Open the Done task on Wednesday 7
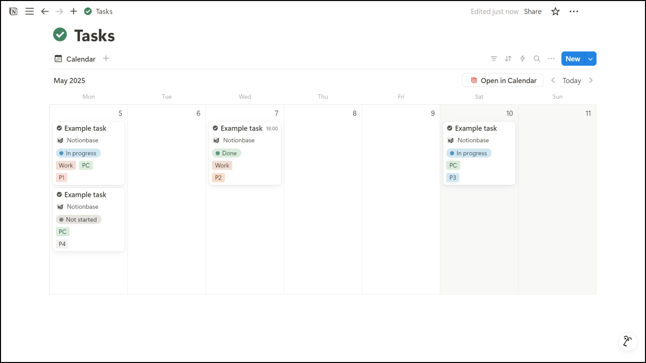This screenshot has height=363, width=646. tap(245, 153)
